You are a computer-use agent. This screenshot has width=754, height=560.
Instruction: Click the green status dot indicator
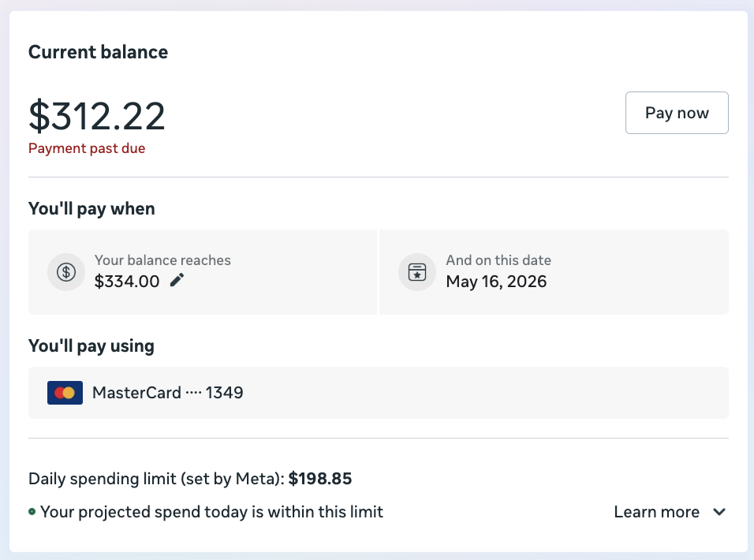(x=33, y=511)
